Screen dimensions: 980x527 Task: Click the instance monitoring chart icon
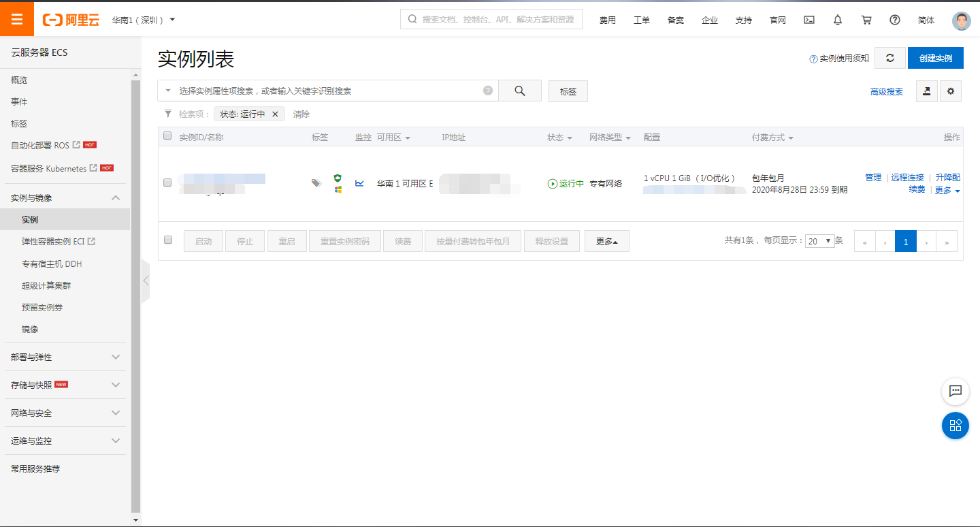[359, 183]
